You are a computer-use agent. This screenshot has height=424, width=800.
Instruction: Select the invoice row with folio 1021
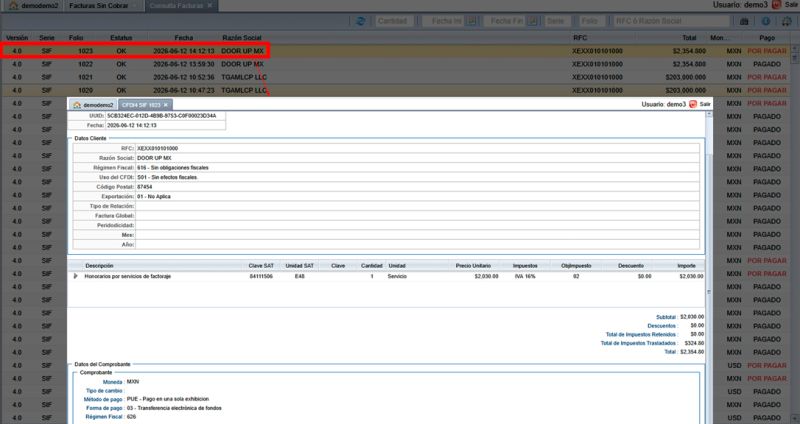pos(395,77)
